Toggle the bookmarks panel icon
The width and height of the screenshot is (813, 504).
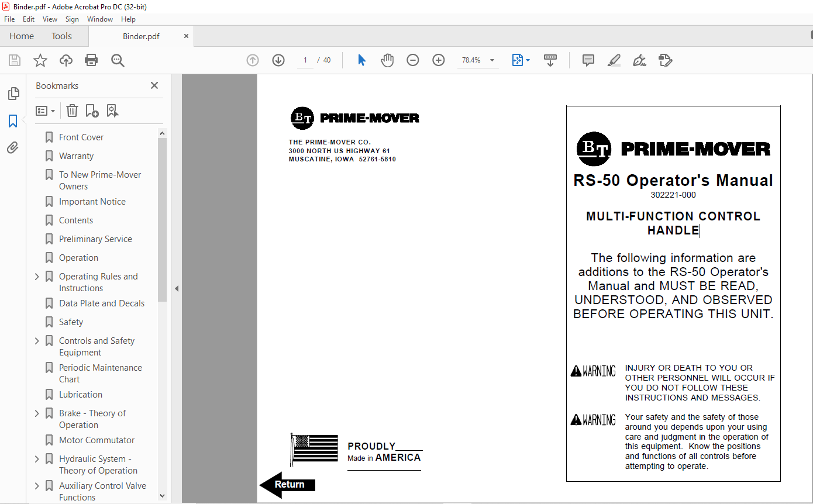pyautogui.click(x=13, y=121)
